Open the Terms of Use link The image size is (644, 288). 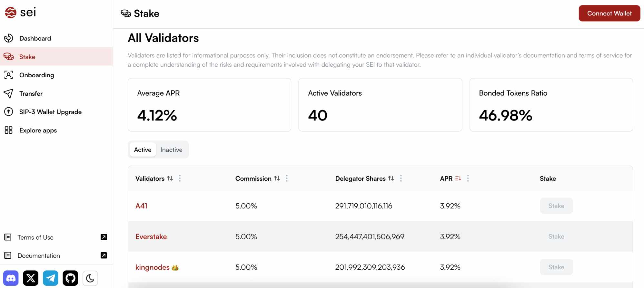[35, 237]
